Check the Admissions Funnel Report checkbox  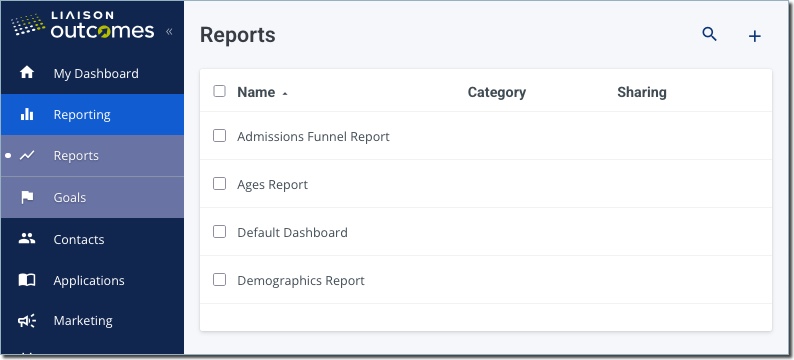[219, 136]
